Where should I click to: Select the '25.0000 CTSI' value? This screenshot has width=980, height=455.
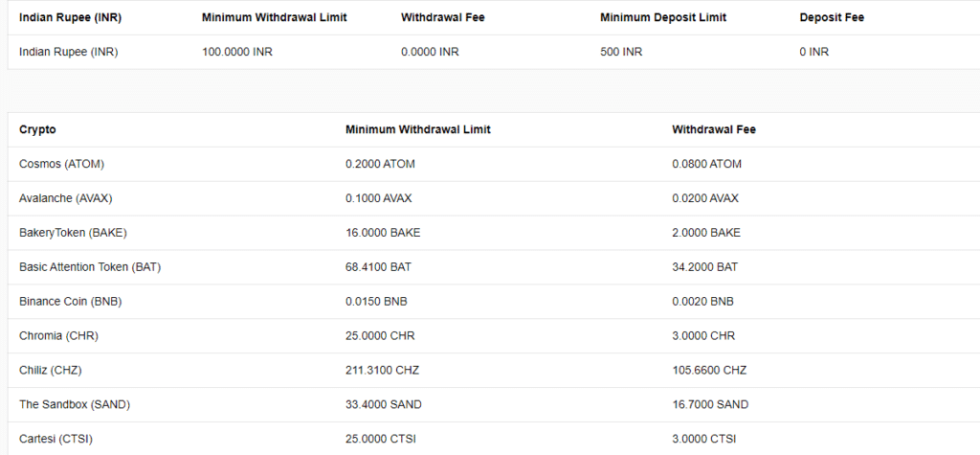coord(381,440)
